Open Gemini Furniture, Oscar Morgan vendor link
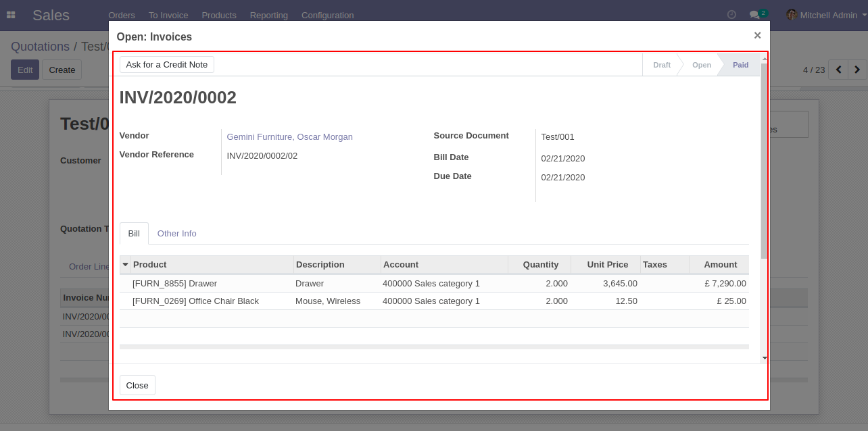This screenshot has width=868, height=431. 290,136
